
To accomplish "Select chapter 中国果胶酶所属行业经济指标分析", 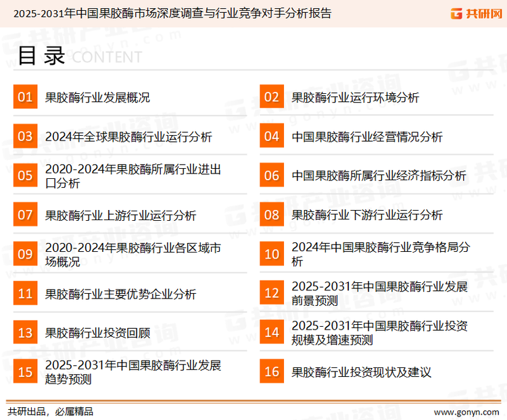I will 379,176.
